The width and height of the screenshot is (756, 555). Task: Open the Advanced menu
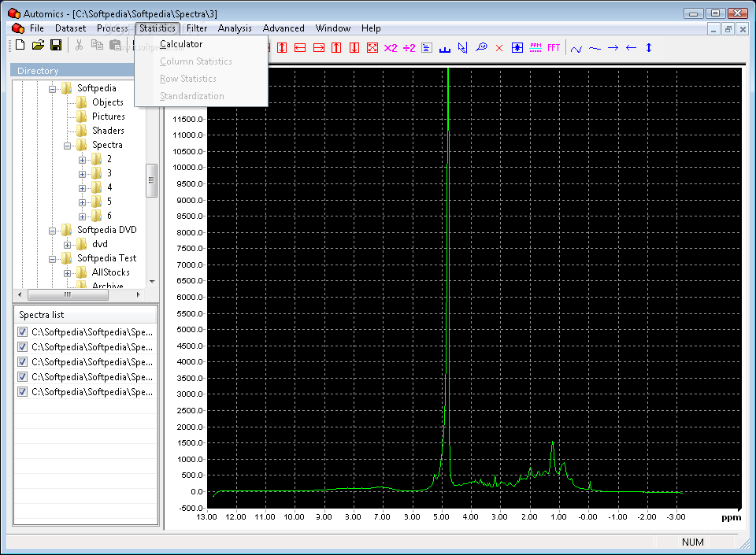(283, 28)
